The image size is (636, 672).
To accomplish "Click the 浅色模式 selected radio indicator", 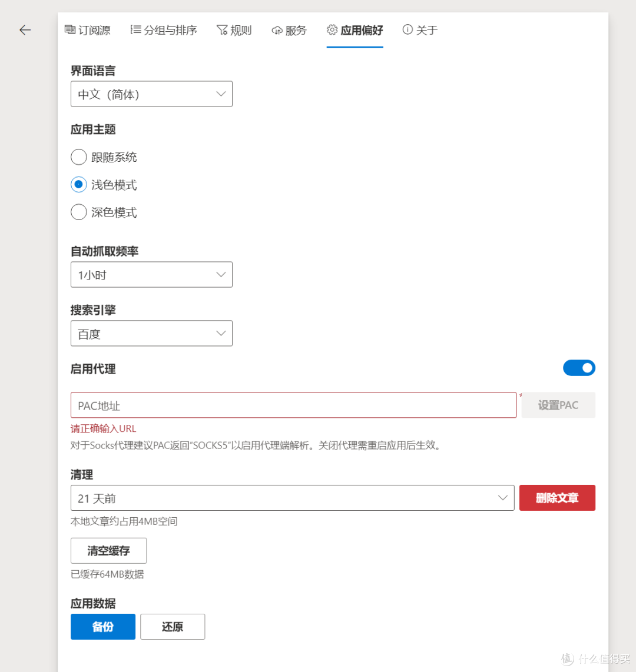I will (x=78, y=184).
